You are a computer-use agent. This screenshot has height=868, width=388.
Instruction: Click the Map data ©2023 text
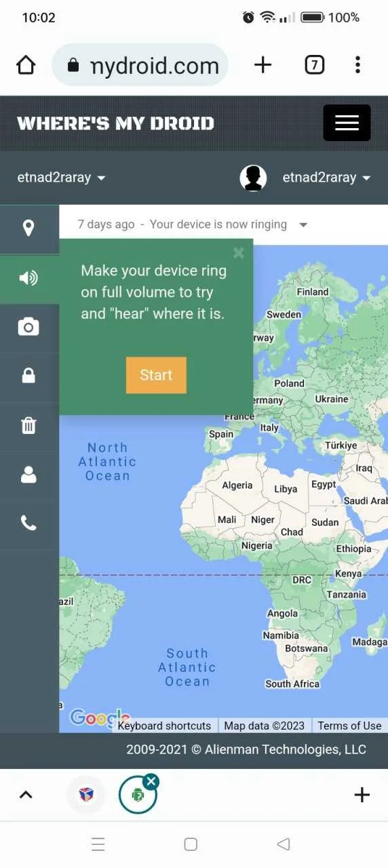(x=265, y=726)
